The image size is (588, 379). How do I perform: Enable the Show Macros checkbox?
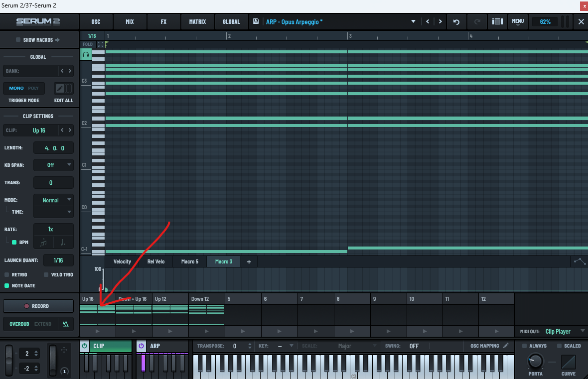click(x=18, y=40)
